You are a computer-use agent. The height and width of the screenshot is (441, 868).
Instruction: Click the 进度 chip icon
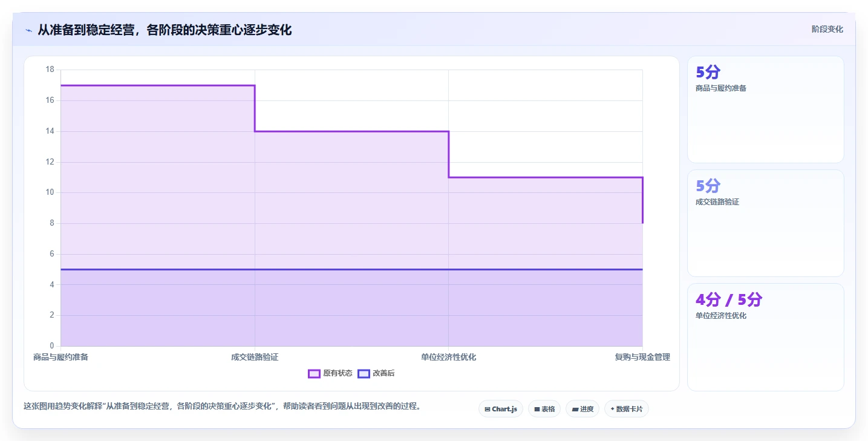[x=575, y=410]
